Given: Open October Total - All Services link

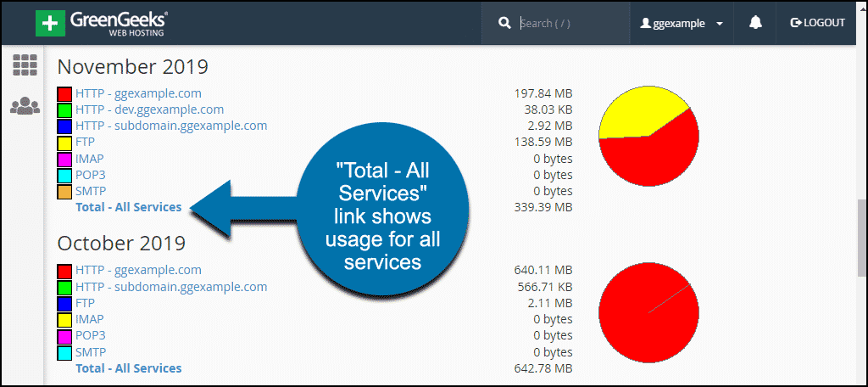Looking at the screenshot, I should pyautogui.click(x=129, y=368).
